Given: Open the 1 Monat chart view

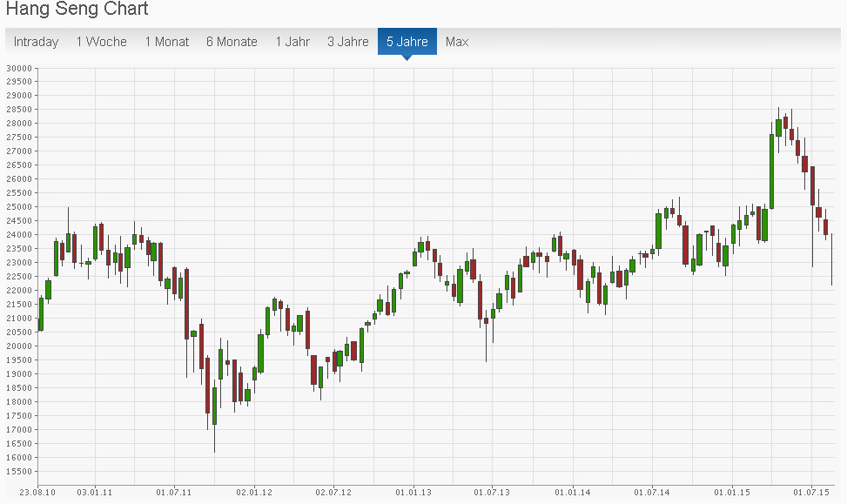Looking at the screenshot, I should click(167, 42).
